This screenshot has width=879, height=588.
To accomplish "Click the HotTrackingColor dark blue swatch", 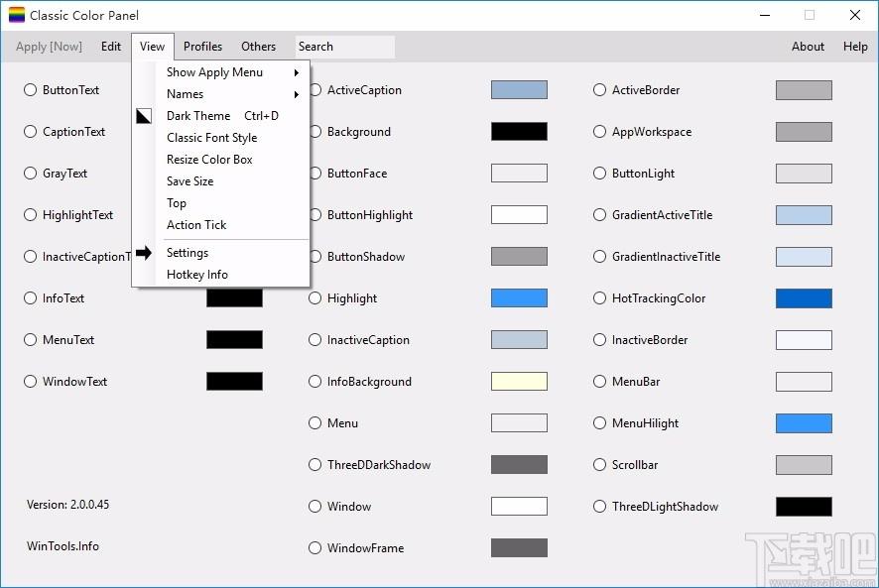I will pos(804,298).
